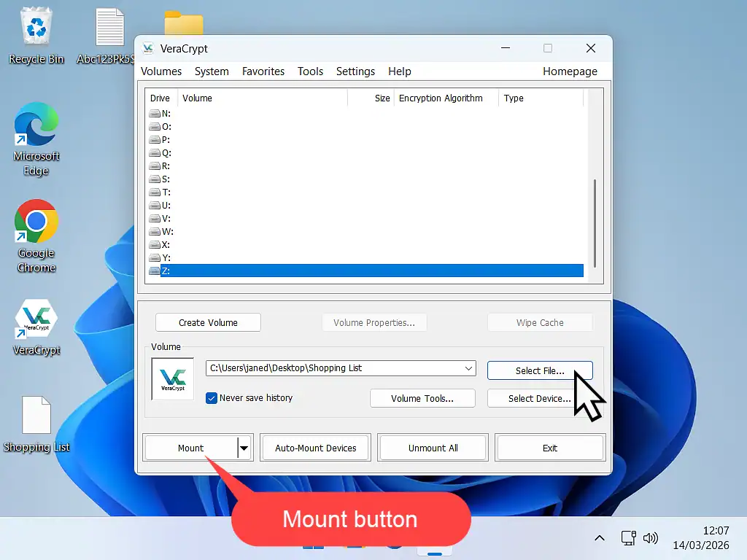747x560 pixels.
Task: Open the yellow folder behind the VeraCrypt window
Action: click(184, 22)
